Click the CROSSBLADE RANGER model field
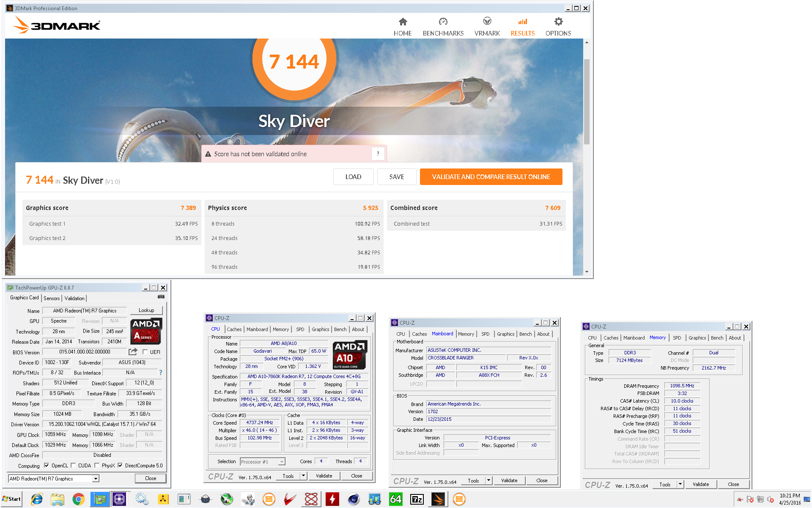Screen dimensions: 812x508 pyautogui.click(x=465, y=358)
